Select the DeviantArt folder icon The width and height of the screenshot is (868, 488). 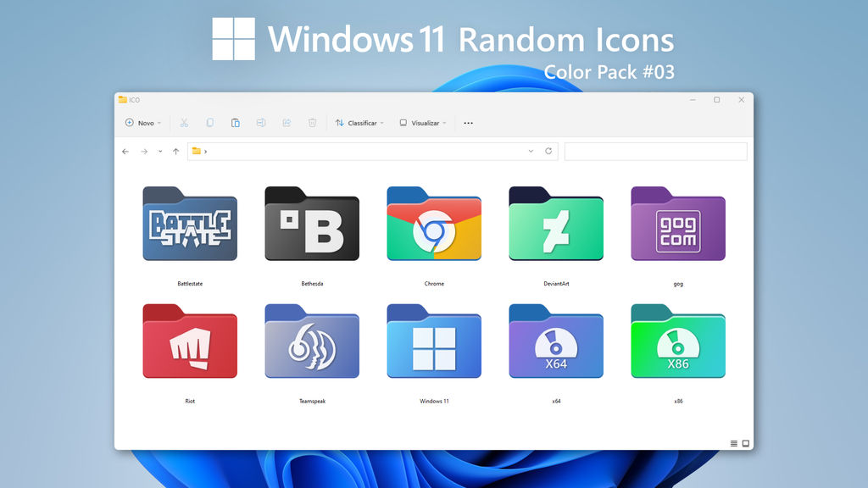click(x=556, y=224)
